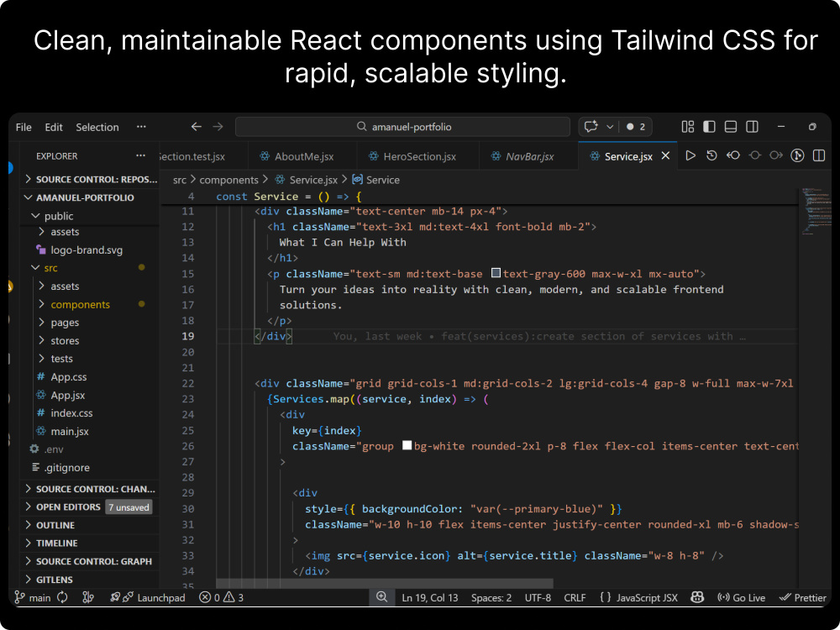The height and width of the screenshot is (630, 840).
Task: Open the File menu
Action: [x=24, y=127]
